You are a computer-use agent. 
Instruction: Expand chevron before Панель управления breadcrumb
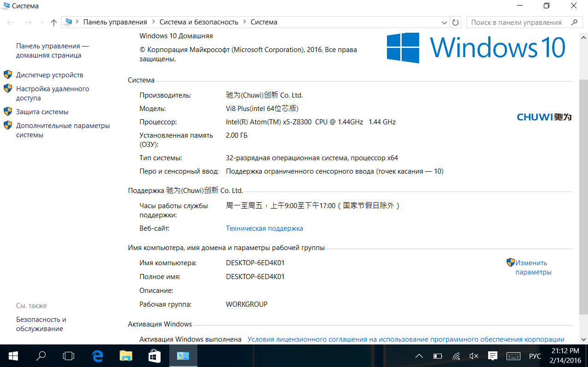77,22
